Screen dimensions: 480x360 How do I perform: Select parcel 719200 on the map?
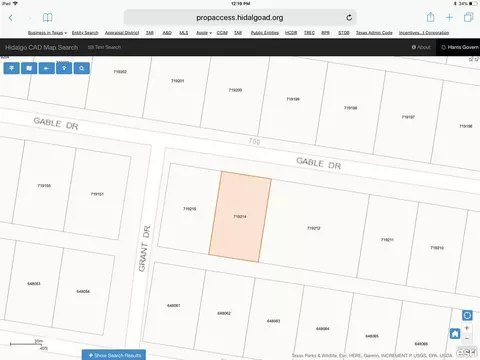tap(235, 90)
